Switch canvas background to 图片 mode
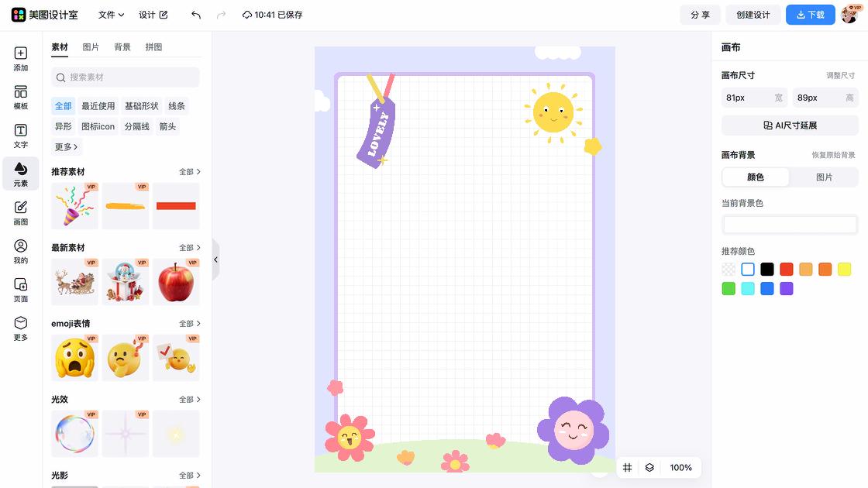 point(824,177)
